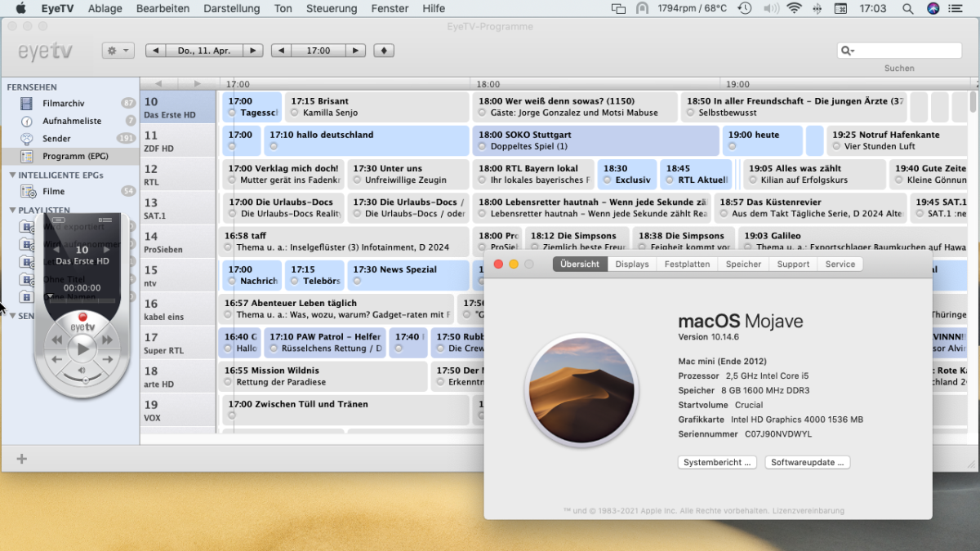Open the Darstellung menu
Viewport: 980px width, 551px height.
point(231,8)
